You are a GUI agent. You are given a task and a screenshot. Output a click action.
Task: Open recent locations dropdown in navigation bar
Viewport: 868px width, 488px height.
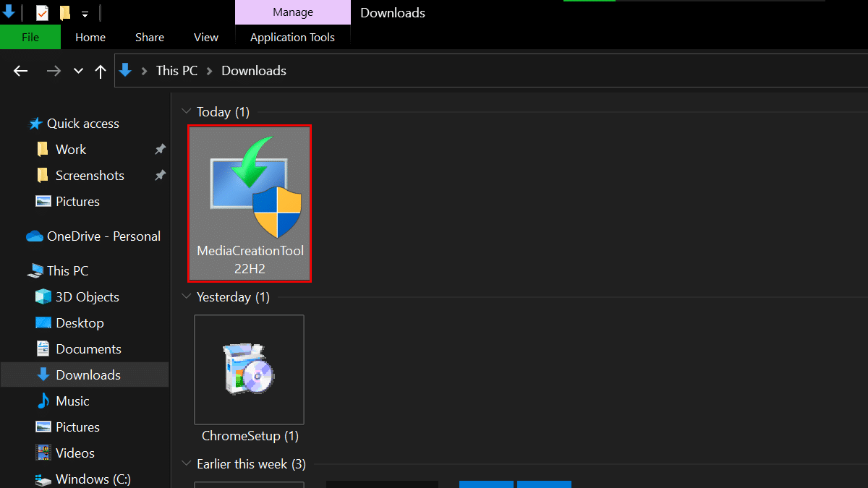tap(77, 70)
